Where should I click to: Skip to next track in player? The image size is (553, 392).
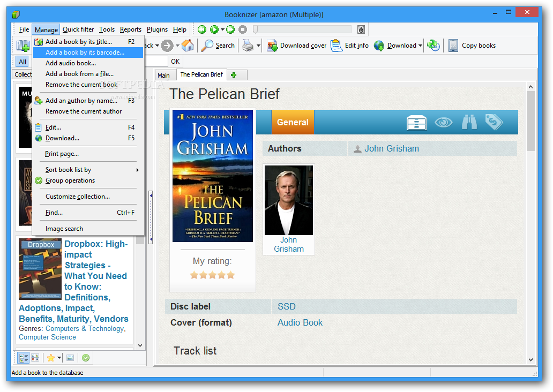(230, 29)
